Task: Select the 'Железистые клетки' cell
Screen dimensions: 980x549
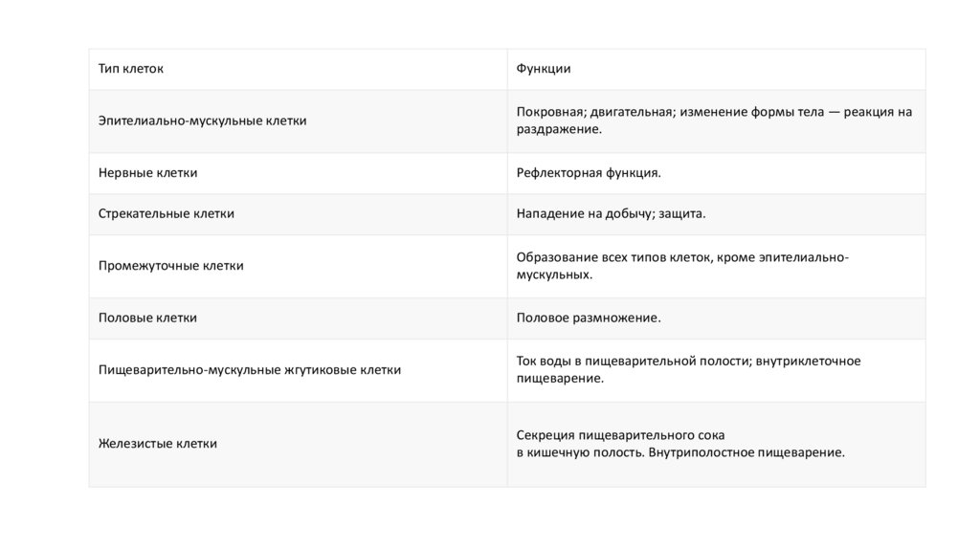Action: [158, 444]
